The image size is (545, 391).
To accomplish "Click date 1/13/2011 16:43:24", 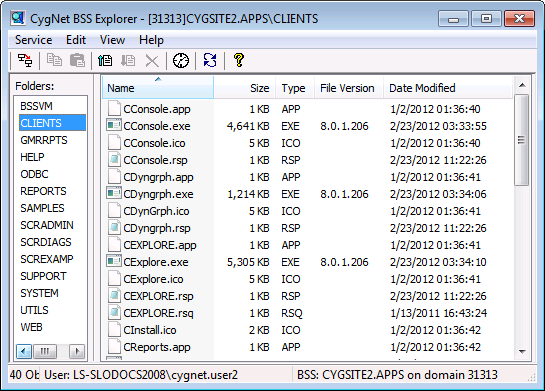I will tap(438, 313).
